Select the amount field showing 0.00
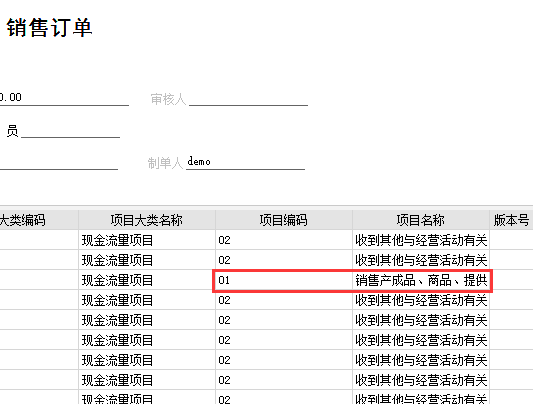 [64, 99]
